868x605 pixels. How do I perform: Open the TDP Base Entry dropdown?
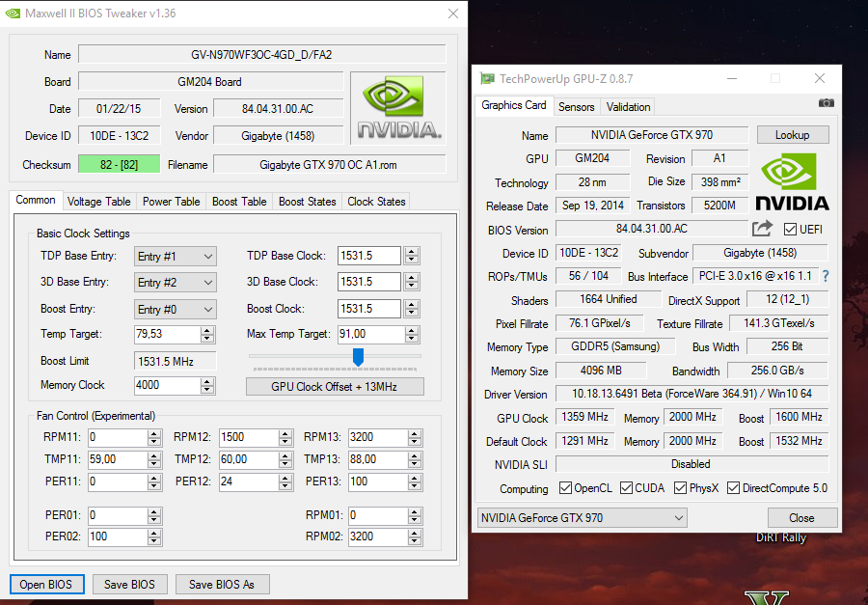[175, 257]
